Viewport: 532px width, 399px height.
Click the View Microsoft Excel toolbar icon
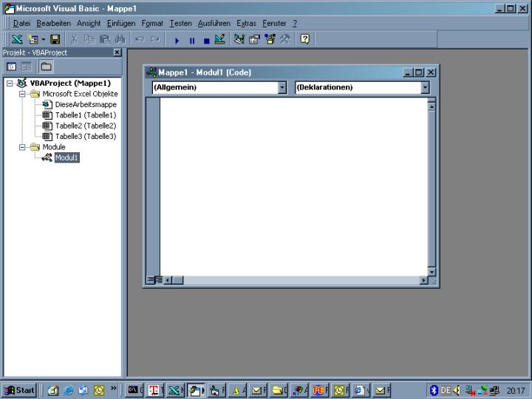16,40
